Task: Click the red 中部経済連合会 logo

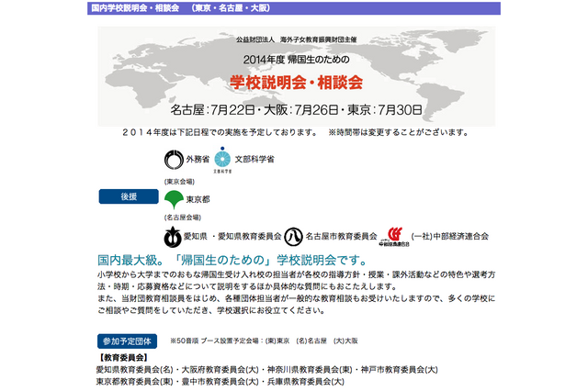Action: (394, 237)
